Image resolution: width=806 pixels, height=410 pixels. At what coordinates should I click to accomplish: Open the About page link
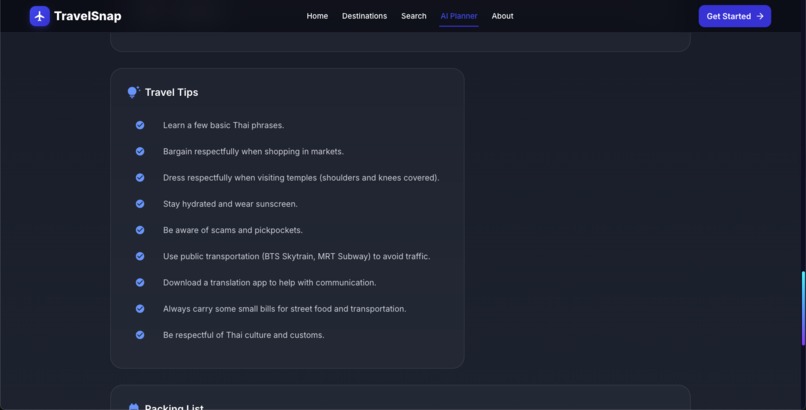coord(502,16)
